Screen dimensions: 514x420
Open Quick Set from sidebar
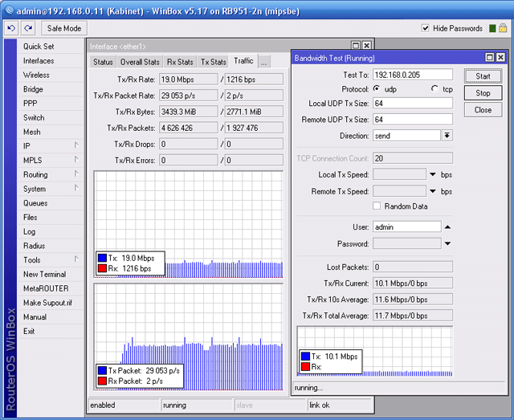(51, 47)
